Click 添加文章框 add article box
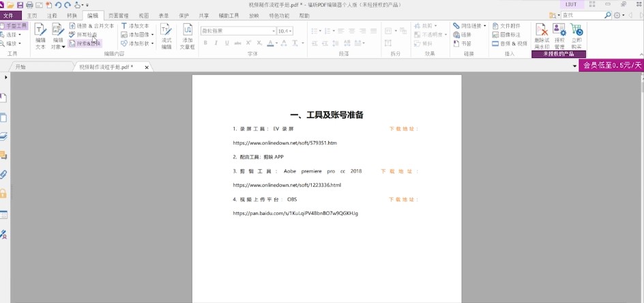 click(x=188, y=36)
